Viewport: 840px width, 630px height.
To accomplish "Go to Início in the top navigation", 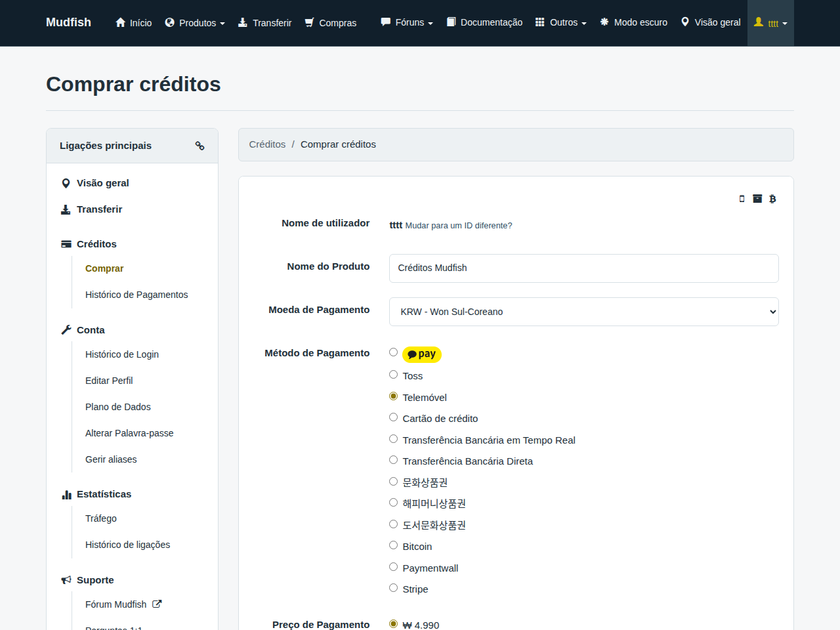I will point(133,23).
